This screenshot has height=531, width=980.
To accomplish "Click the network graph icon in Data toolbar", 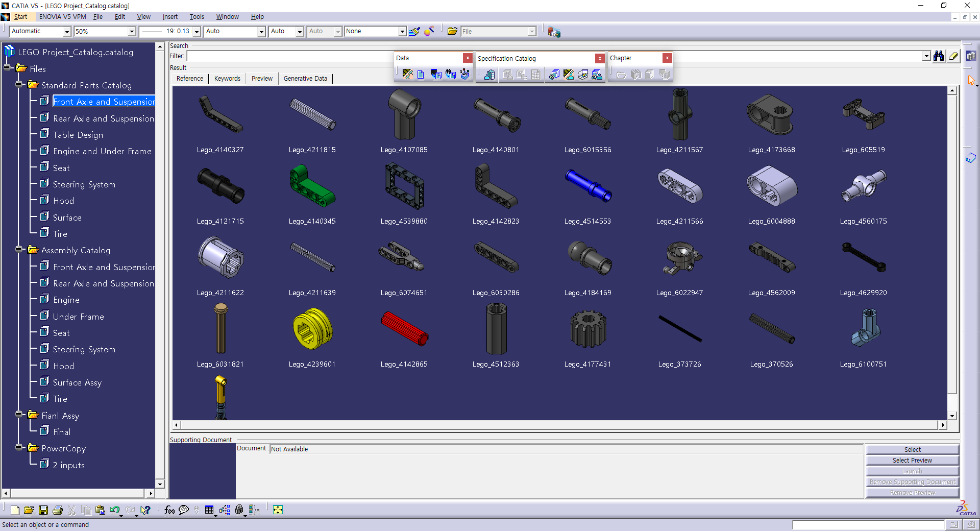I will (464, 75).
